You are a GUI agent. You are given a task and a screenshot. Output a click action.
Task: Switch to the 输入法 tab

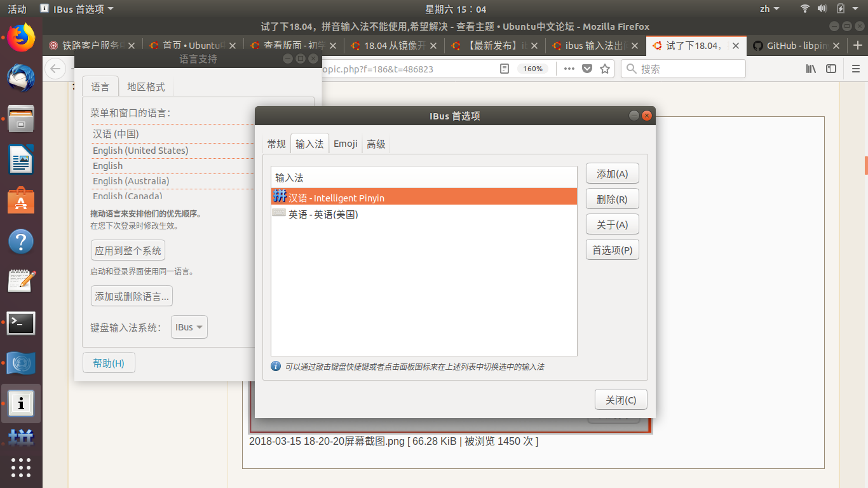[309, 144]
